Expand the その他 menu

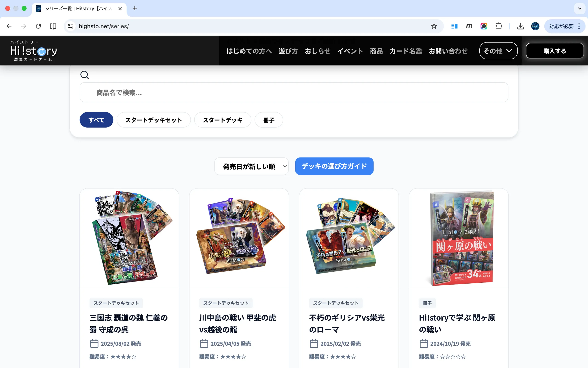pos(498,51)
